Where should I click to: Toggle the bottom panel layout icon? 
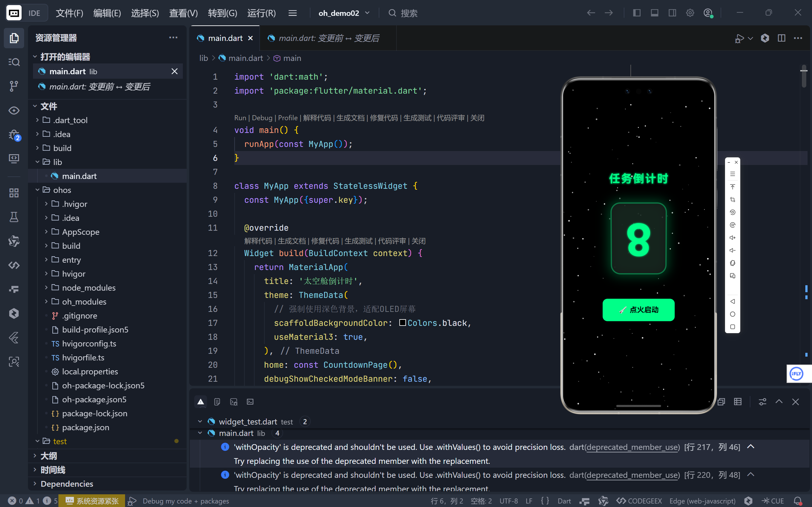coord(654,13)
